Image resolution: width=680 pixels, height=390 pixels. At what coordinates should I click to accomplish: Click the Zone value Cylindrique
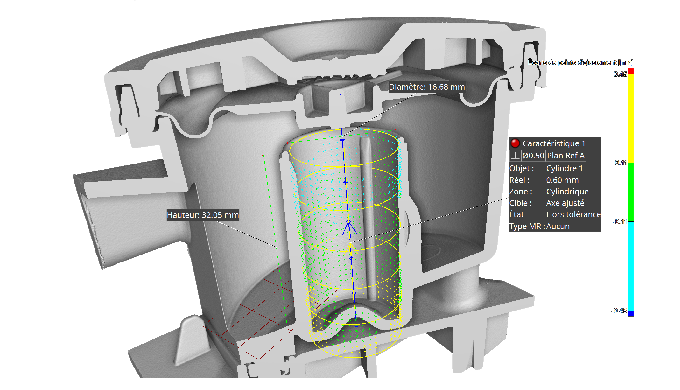tap(567, 191)
